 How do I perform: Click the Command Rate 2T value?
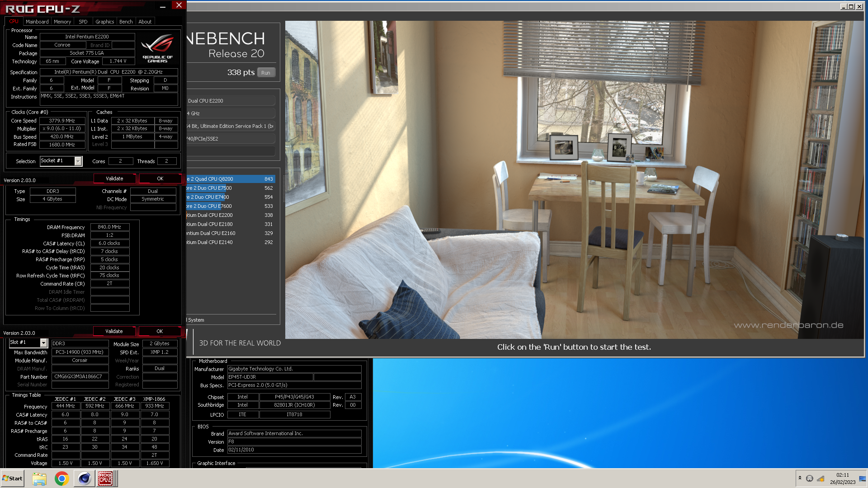[x=109, y=283]
